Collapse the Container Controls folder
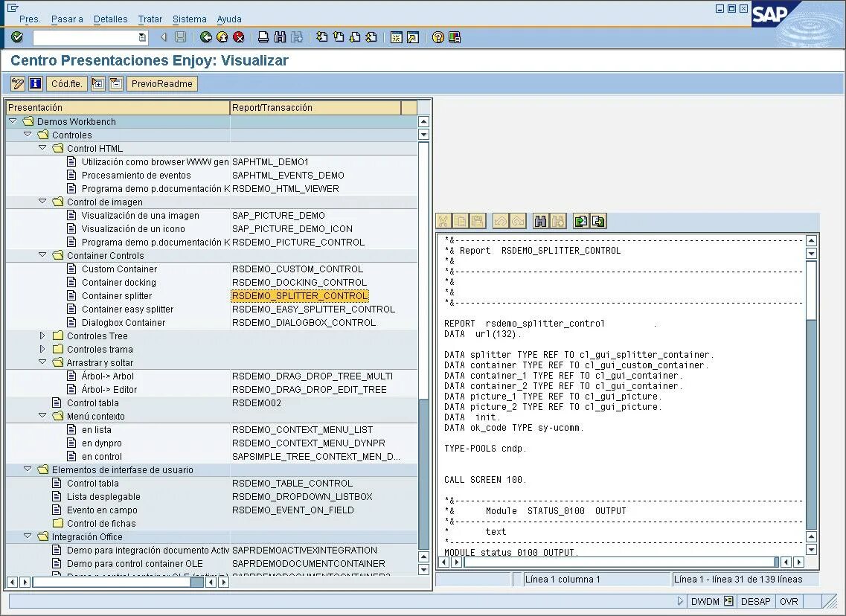The image size is (846, 616). [x=42, y=254]
